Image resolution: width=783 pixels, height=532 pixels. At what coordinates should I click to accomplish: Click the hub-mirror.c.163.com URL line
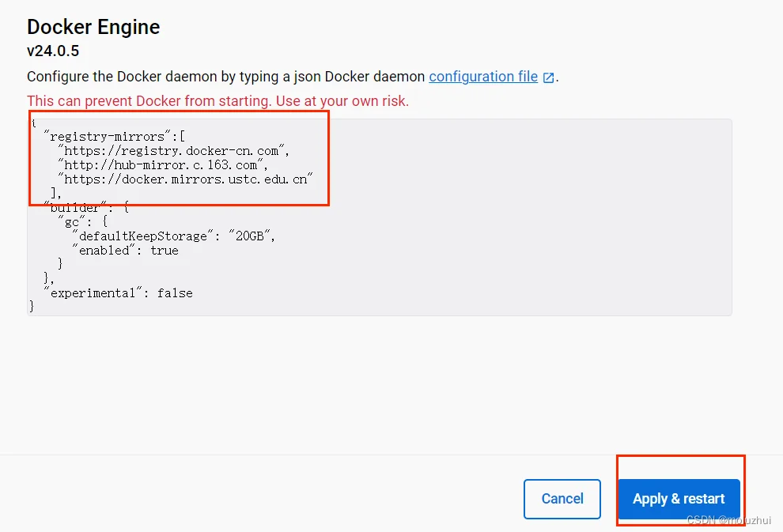point(164,164)
